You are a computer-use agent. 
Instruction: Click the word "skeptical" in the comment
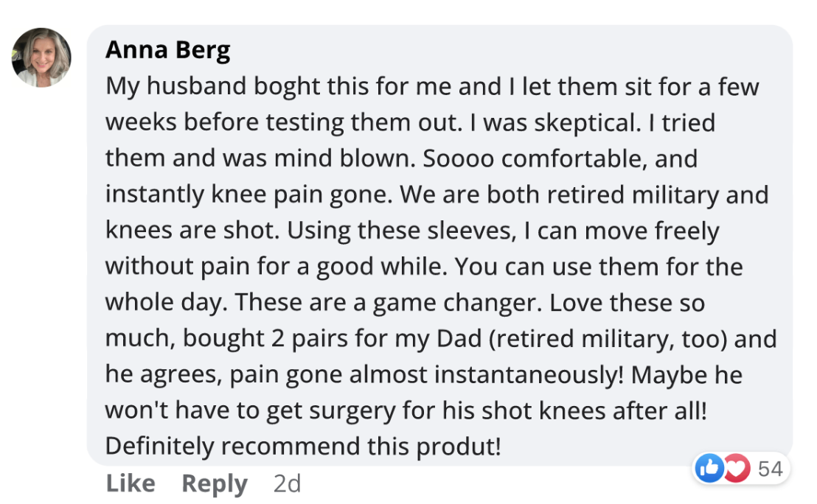point(583,122)
